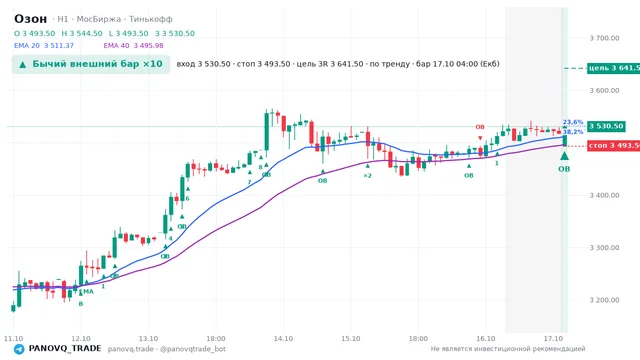Click the green 3 530.50 price tag
Screen dimensions: 640x360
click(x=606, y=126)
